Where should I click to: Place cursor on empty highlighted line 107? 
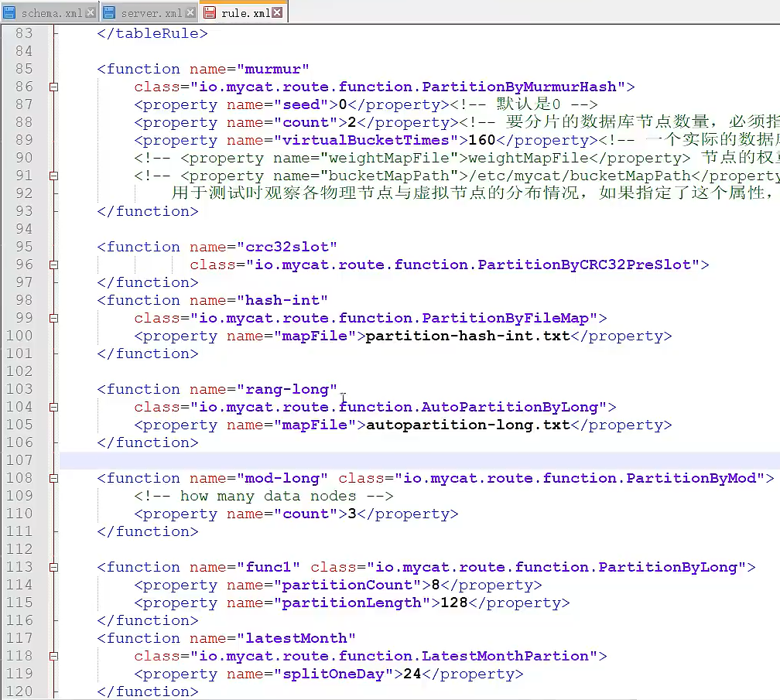coord(419,460)
